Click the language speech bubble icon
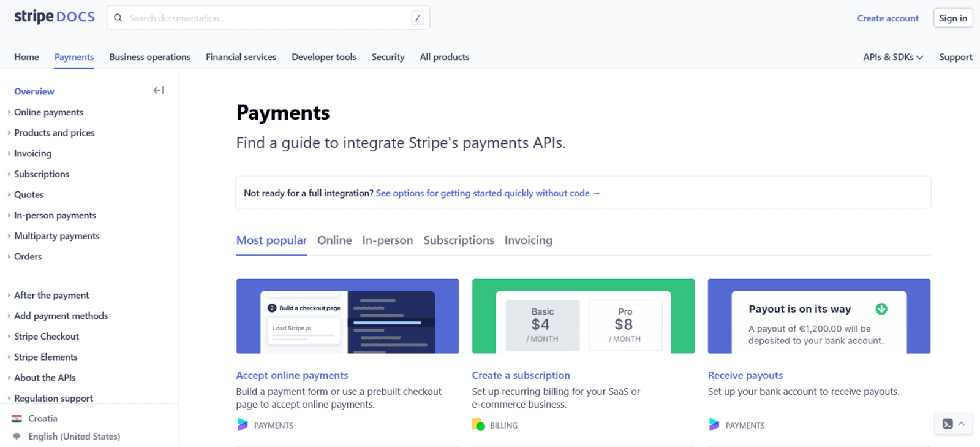Image resolution: width=980 pixels, height=447 pixels. pyautogui.click(x=17, y=437)
